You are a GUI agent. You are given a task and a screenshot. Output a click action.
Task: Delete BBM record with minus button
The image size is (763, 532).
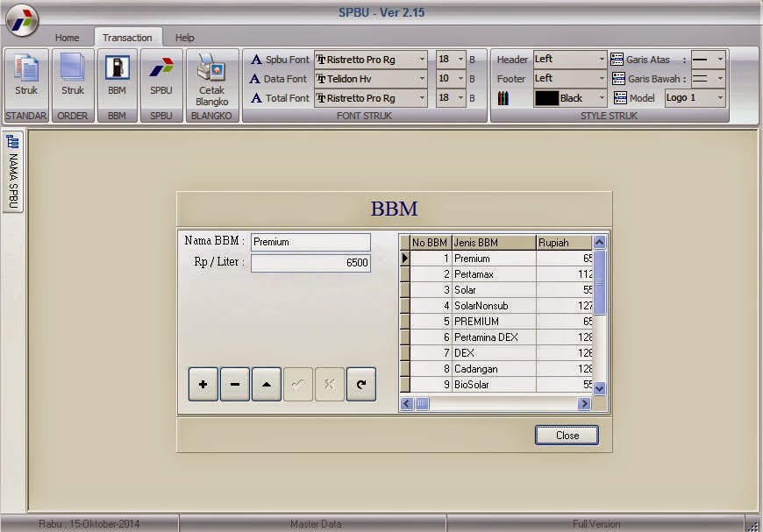pyautogui.click(x=234, y=384)
